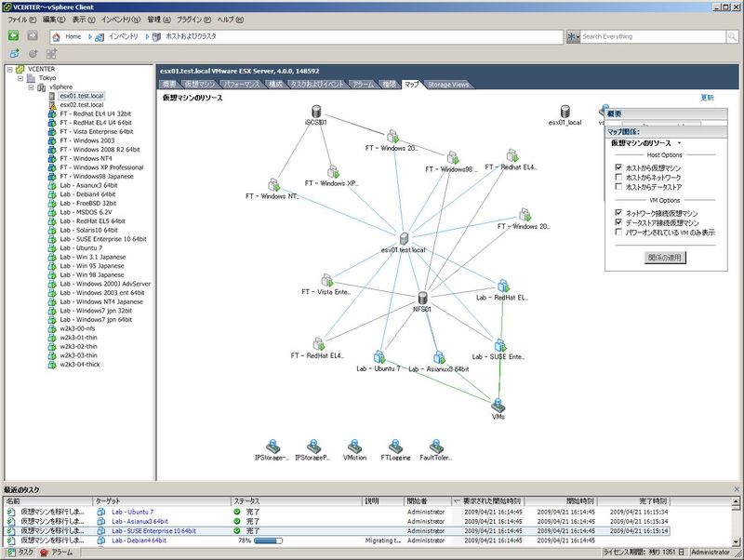
Task: Click the IPStorage-.. network icon
Action: tap(272, 447)
